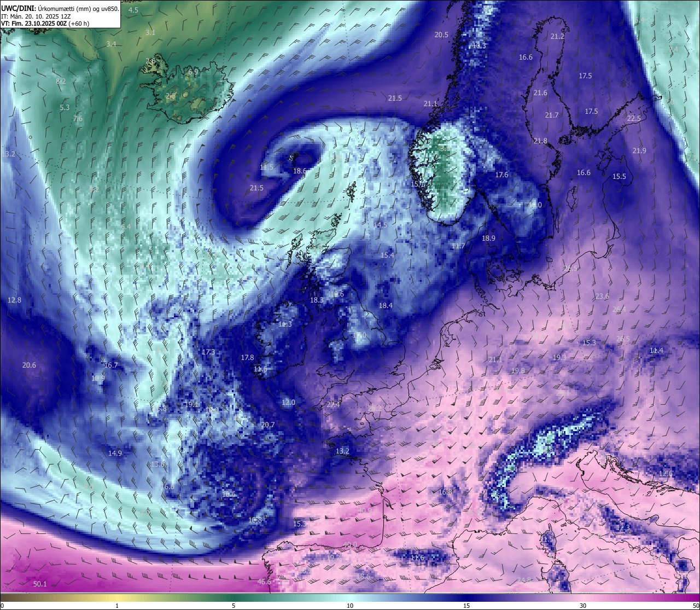
Task: Click the colorbar label '5'
Action: tap(234, 606)
